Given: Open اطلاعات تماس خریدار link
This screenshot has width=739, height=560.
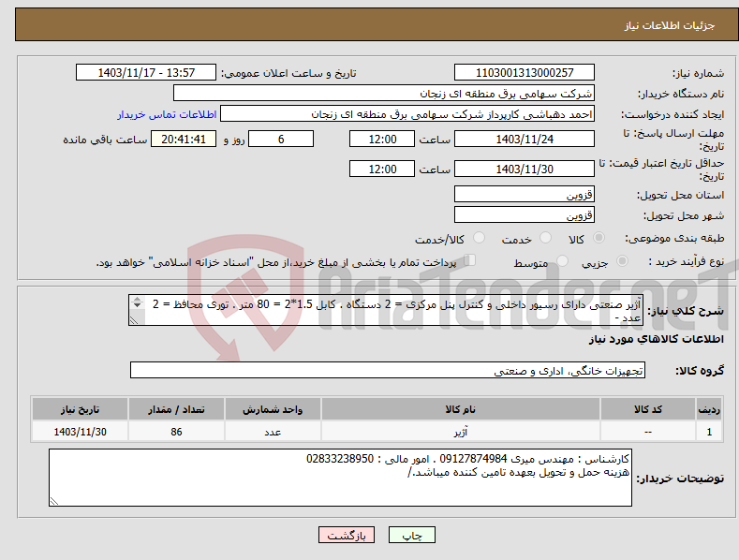Looking at the screenshot, I should coord(167,114).
